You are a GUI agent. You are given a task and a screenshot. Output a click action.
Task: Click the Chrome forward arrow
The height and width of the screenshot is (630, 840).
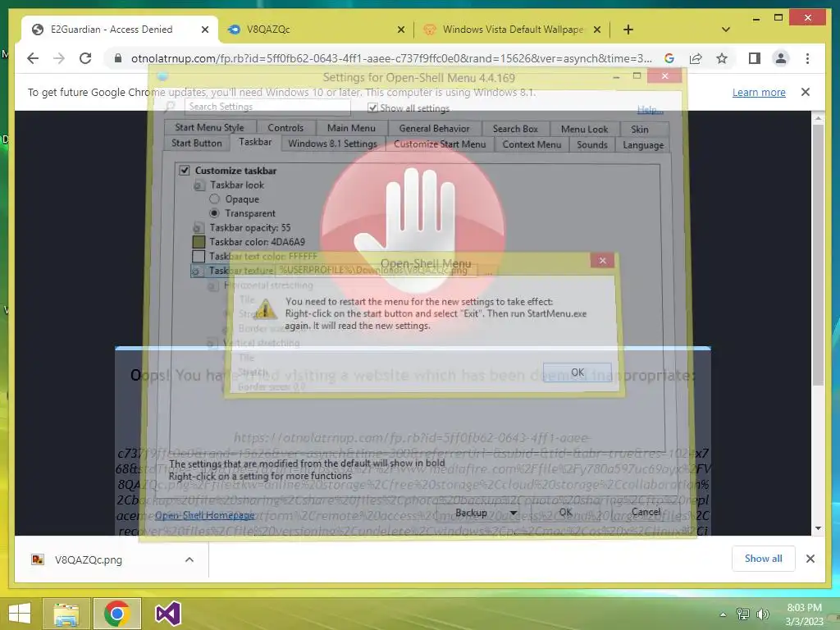point(59,58)
